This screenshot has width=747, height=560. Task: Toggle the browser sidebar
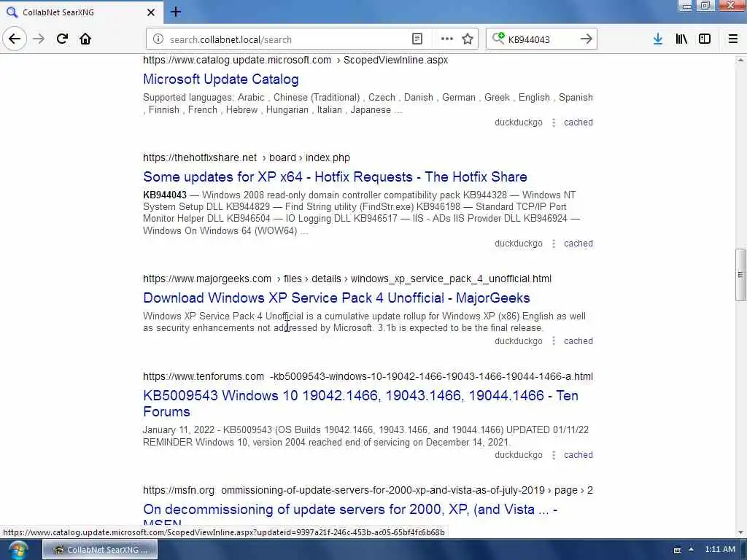click(705, 39)
